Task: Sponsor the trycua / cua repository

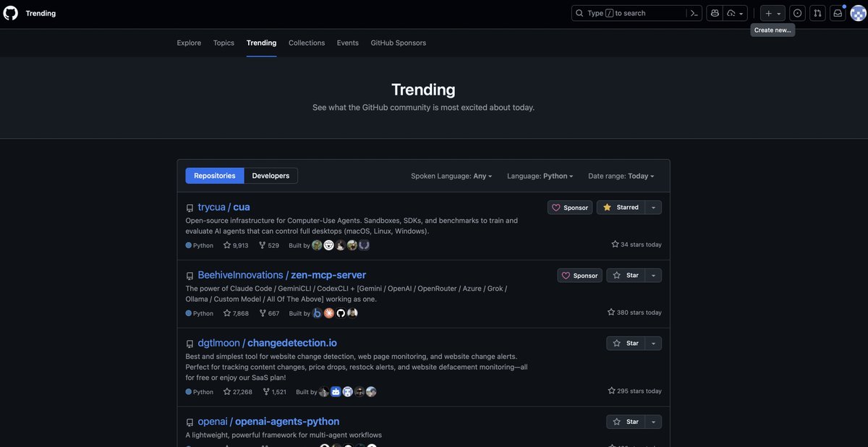Action: tap(570, 208)
